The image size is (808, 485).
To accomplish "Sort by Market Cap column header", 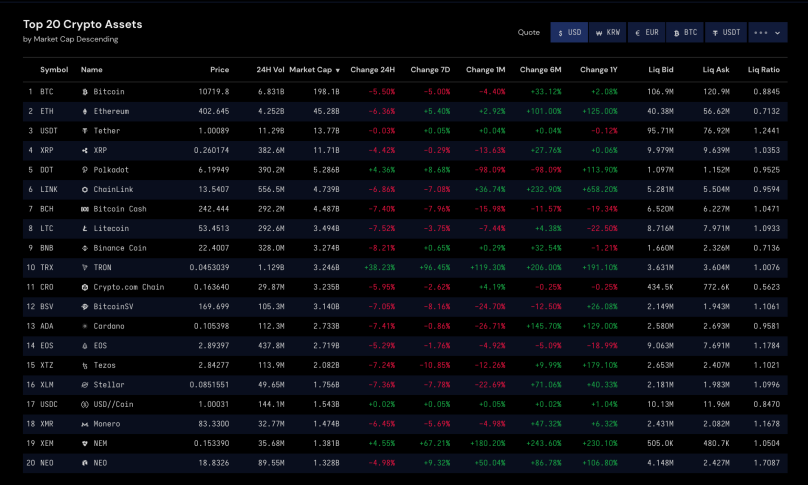I will (314, 70).
